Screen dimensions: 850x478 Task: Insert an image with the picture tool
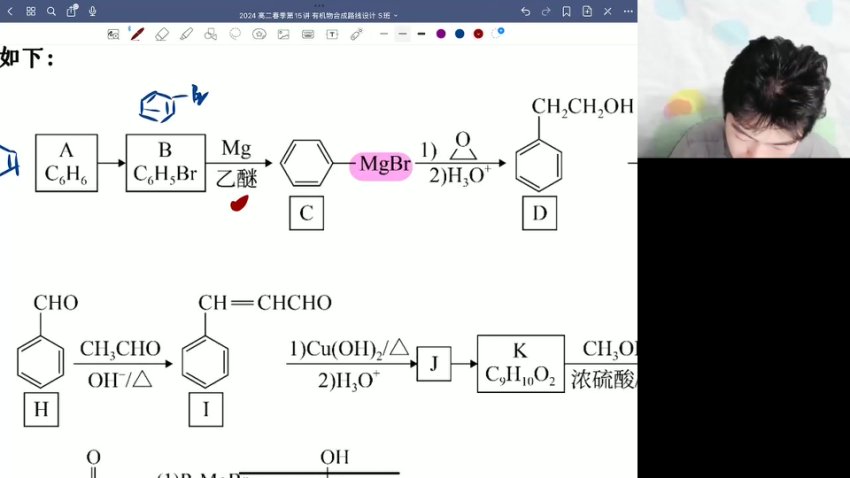tap(283, 33)
